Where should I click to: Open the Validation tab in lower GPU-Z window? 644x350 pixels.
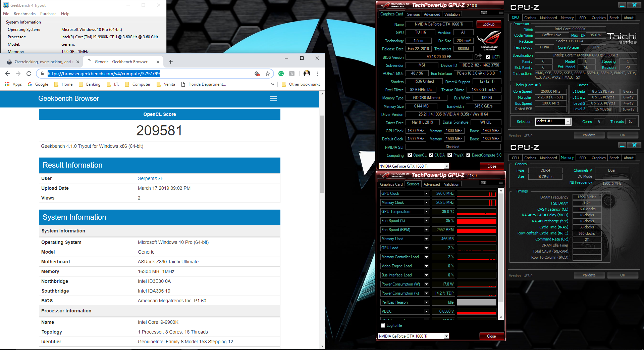pos(451,184)
